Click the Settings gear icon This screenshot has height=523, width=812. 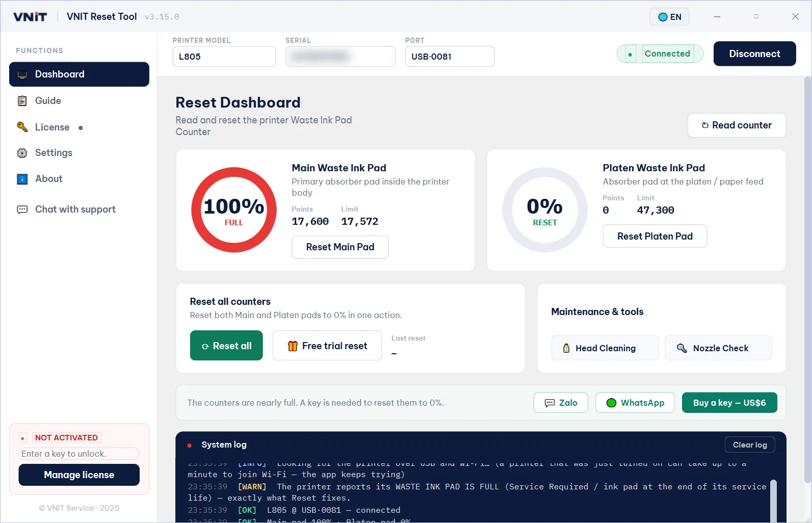click(x=22, y=153)
